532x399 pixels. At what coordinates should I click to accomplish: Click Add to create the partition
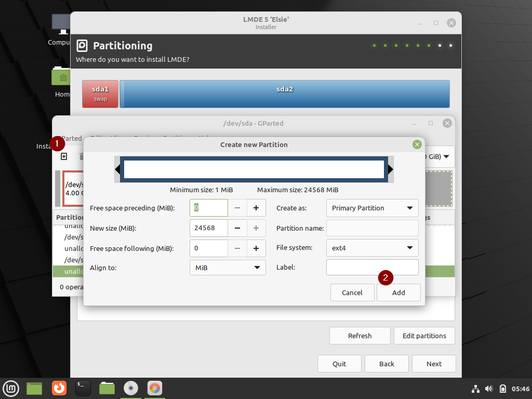click(398, 292)
